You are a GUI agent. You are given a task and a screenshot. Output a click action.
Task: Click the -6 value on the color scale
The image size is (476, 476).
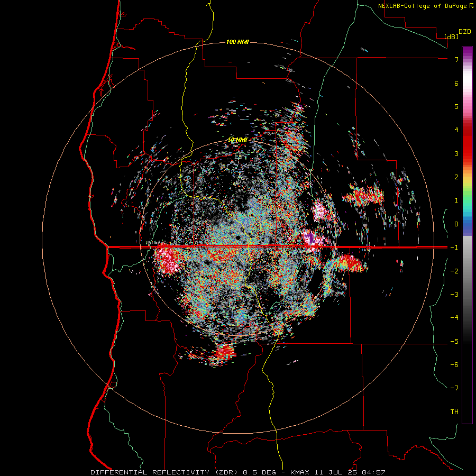pos(454,364)
